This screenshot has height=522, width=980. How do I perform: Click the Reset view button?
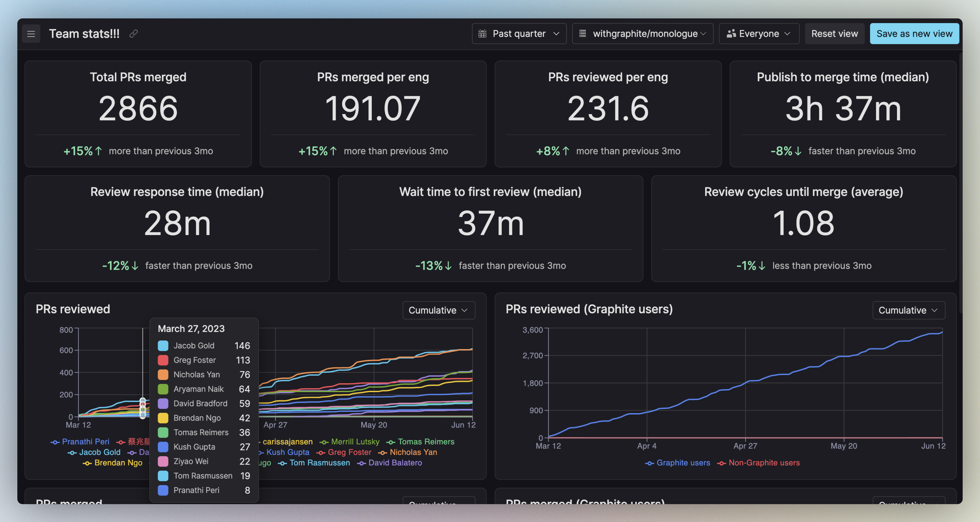(834, 34)
